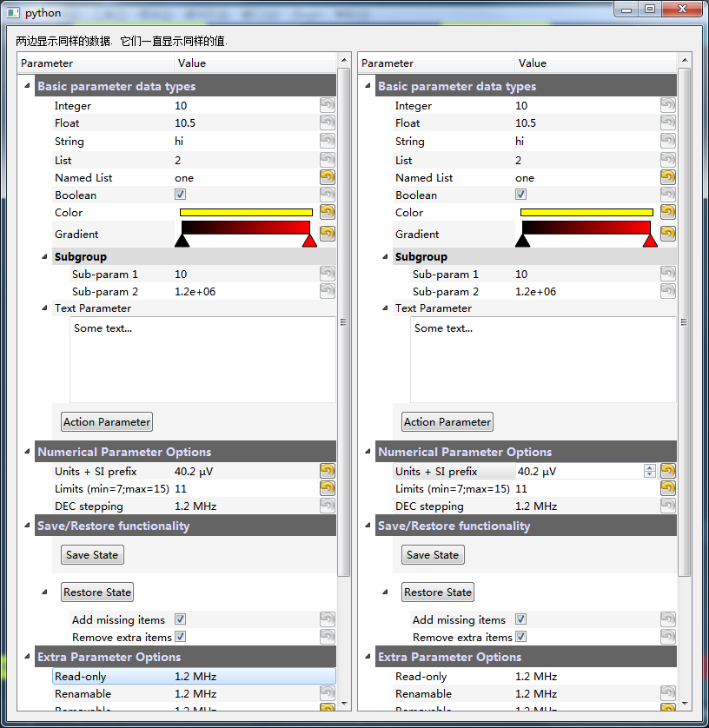The image size is (709, 728).
Task: Reset Named List to default in left panel
Action: [328, 177]
